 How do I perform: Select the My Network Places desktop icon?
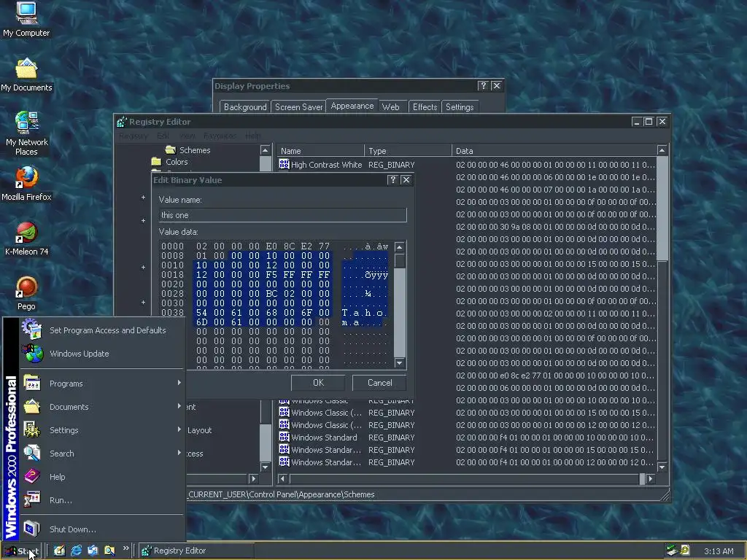coord(26,133)
